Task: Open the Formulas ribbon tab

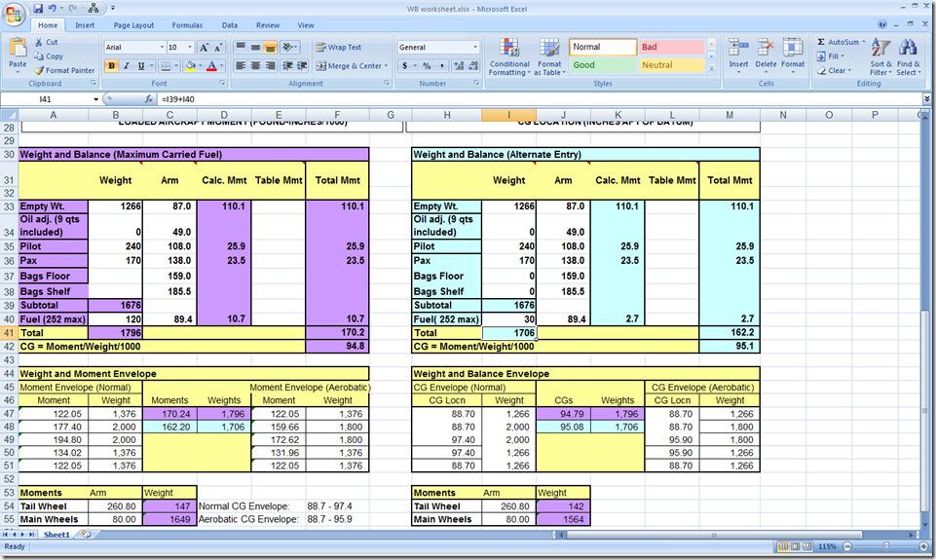Action: [187, 25]
